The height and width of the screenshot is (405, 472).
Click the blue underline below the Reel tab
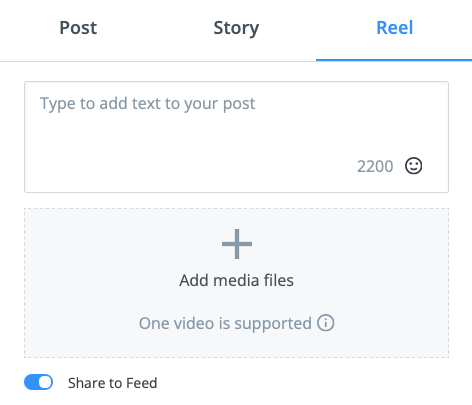pos(394,60)
